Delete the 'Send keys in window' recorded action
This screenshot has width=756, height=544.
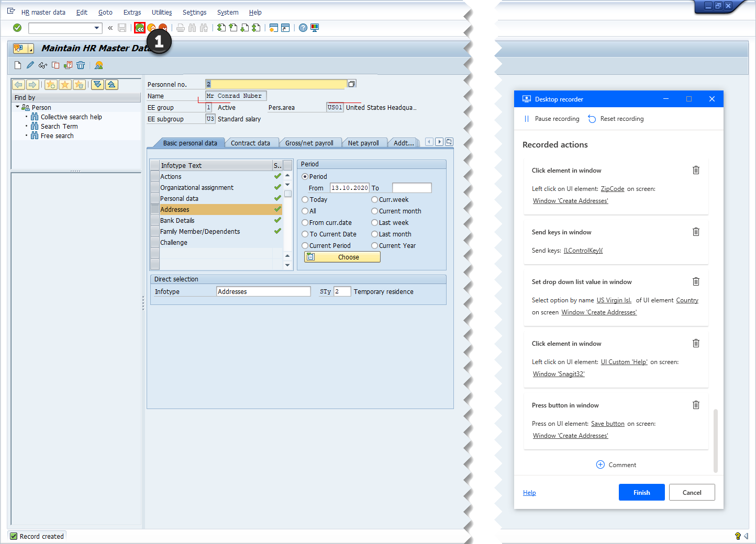pyautogui.click(x=696, y=232)
